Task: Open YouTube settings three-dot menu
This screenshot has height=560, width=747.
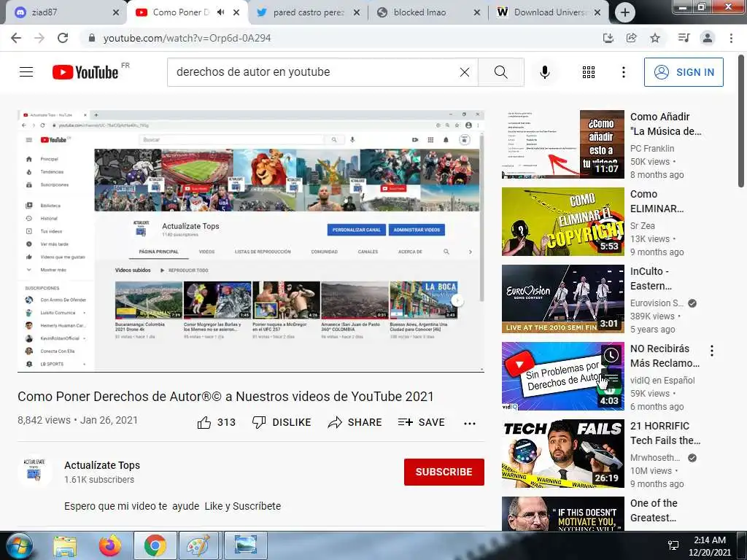Action: 623,72
